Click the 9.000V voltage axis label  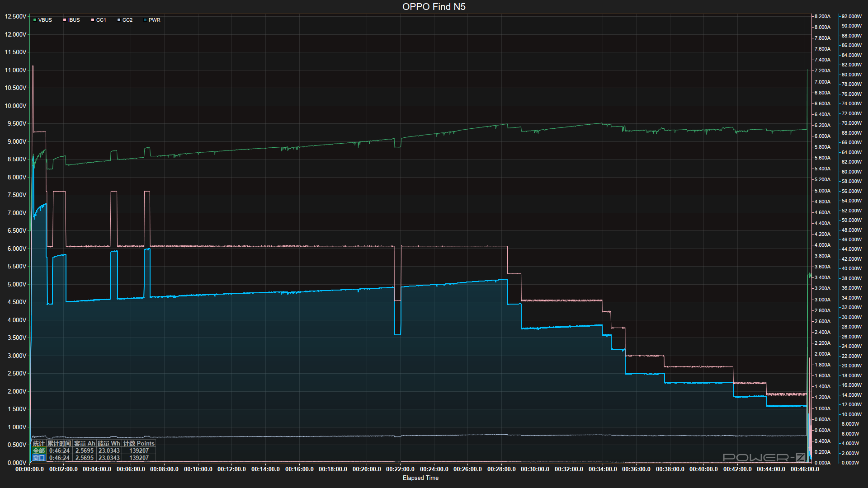pyautogui.click(x=17, y=141)
